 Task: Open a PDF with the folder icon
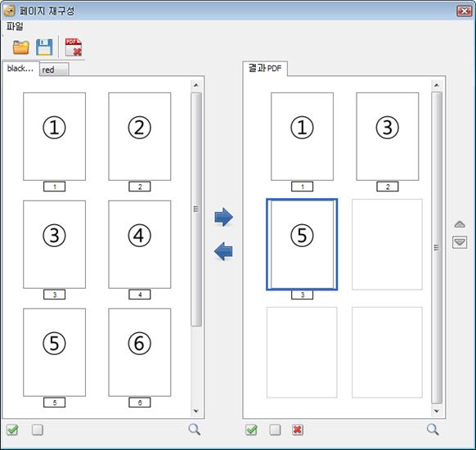click(x=21, y=47)
